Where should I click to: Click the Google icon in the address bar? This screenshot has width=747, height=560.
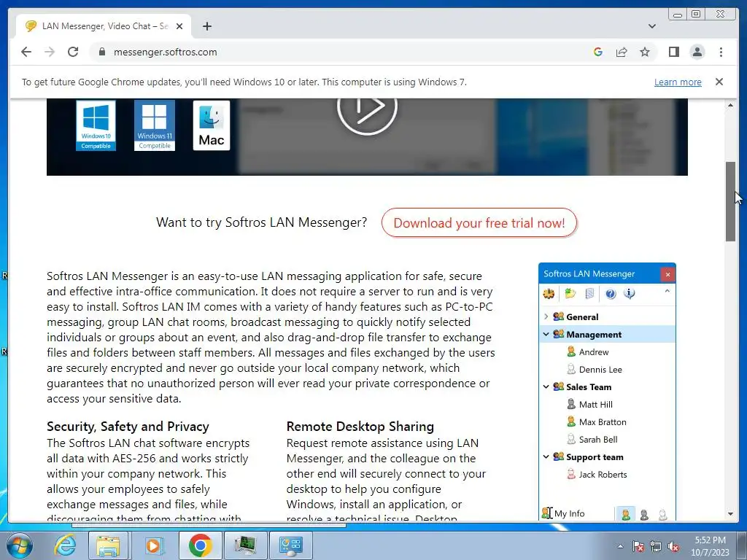pos(598,52)
